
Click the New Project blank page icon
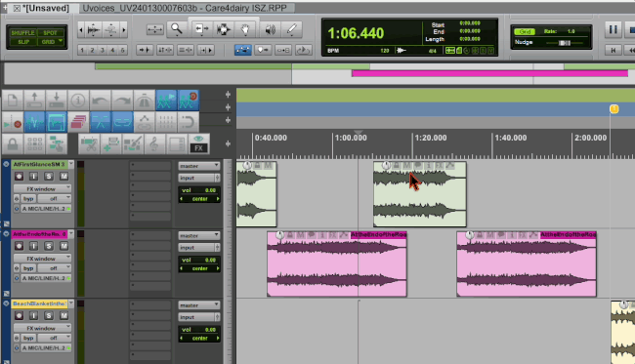[x=12, y=100]
